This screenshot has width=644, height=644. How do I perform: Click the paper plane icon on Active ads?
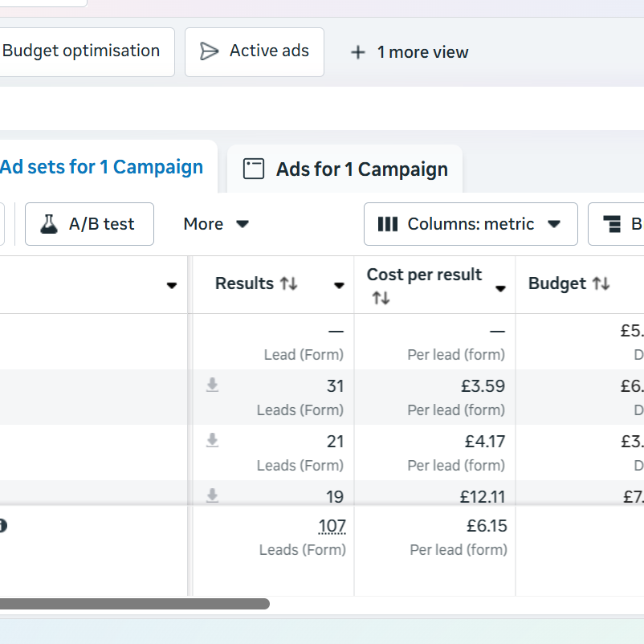209,51
